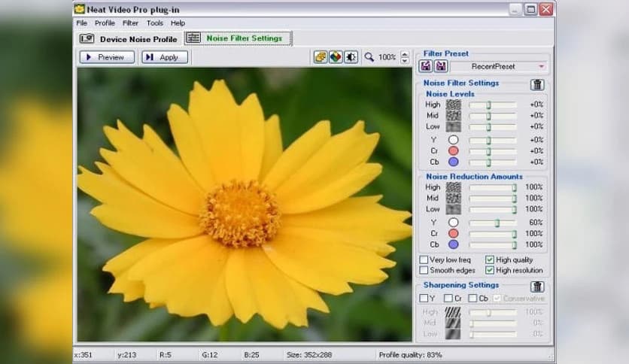Click the Preview button
The height and width of the screenshot is (364, 629).
point(107,57)
